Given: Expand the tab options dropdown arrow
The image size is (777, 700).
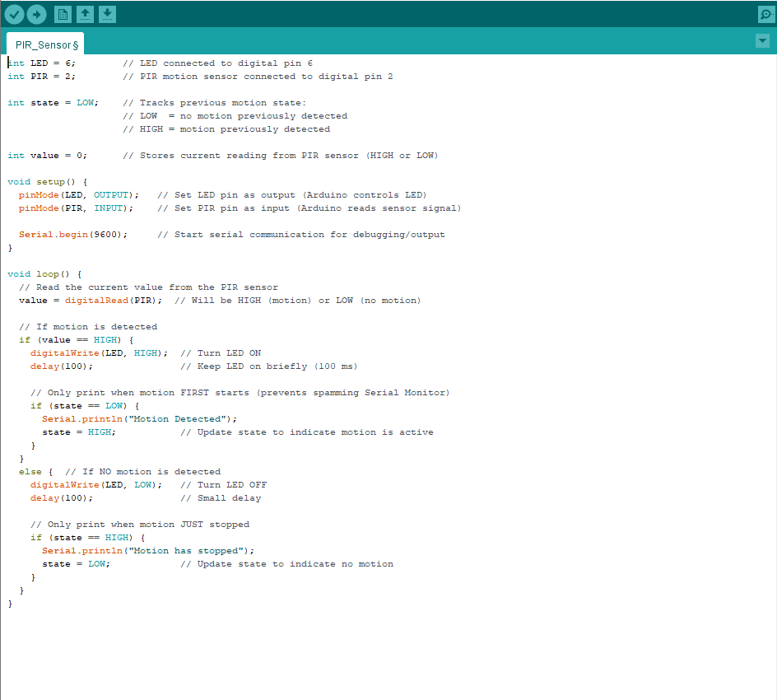Looking at the screenshot, I should pyautogui.click(x=763, y=40).
